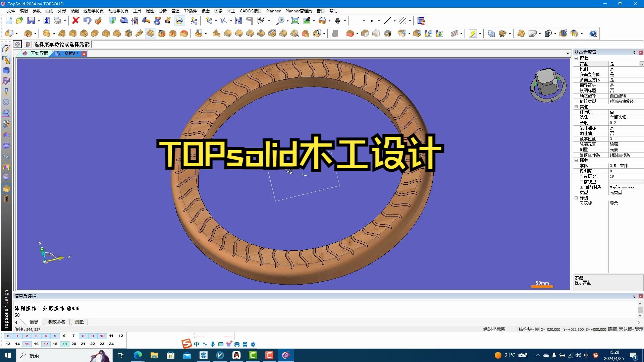
Task: Open the Edge browser from taskbar
Action: pos(138,355)
